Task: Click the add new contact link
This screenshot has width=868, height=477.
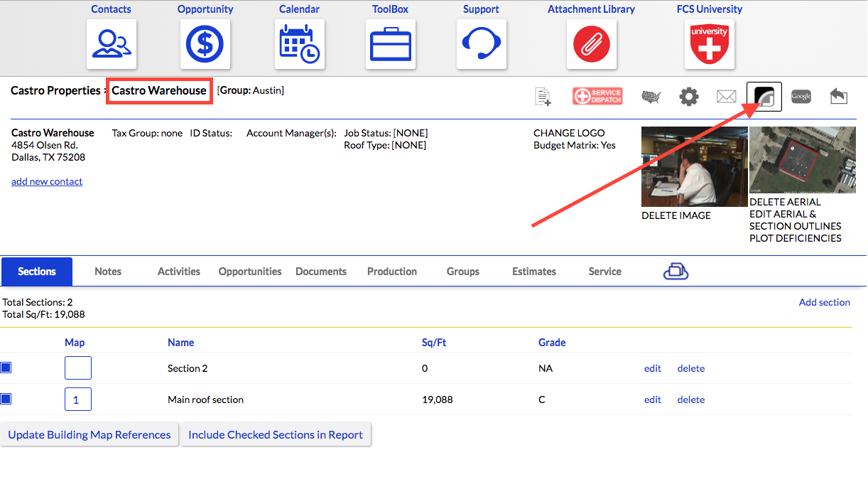Action: click(47, 181)
